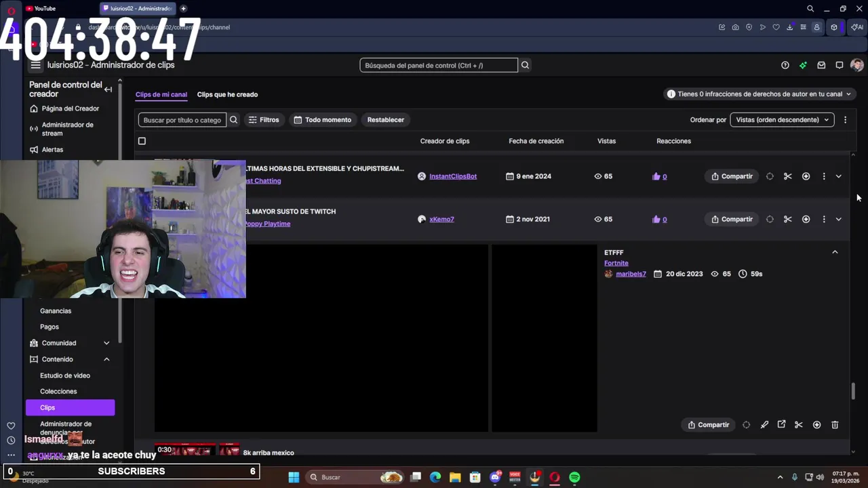Open Ganancias in sidebar
The width and height of the screenshot is (868, 488).
coord(56,311)
